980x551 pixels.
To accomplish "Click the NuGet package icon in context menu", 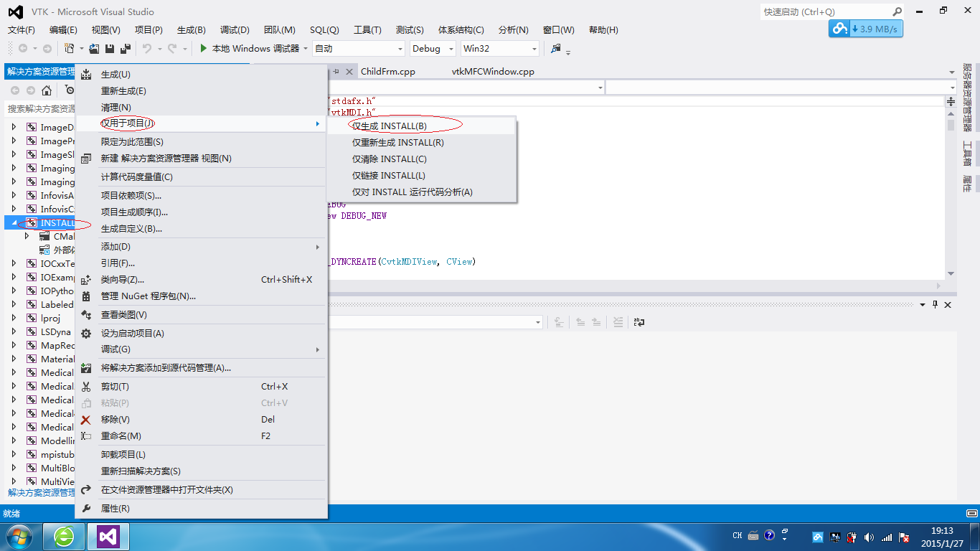I will [86, 296].
